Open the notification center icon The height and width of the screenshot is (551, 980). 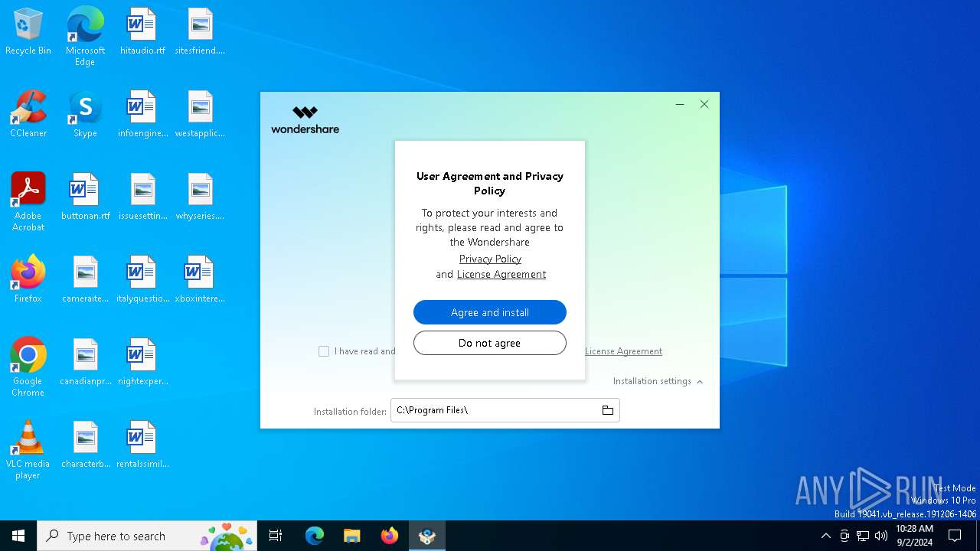[x=955, y=536]
